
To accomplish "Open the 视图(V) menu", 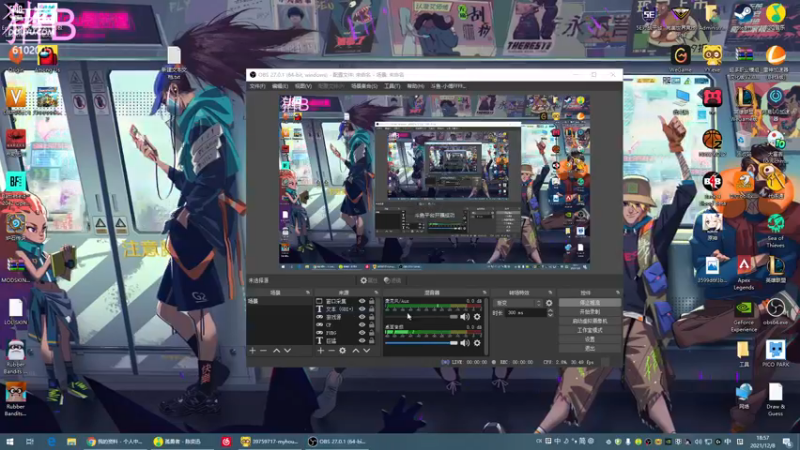I will (303, 86).
